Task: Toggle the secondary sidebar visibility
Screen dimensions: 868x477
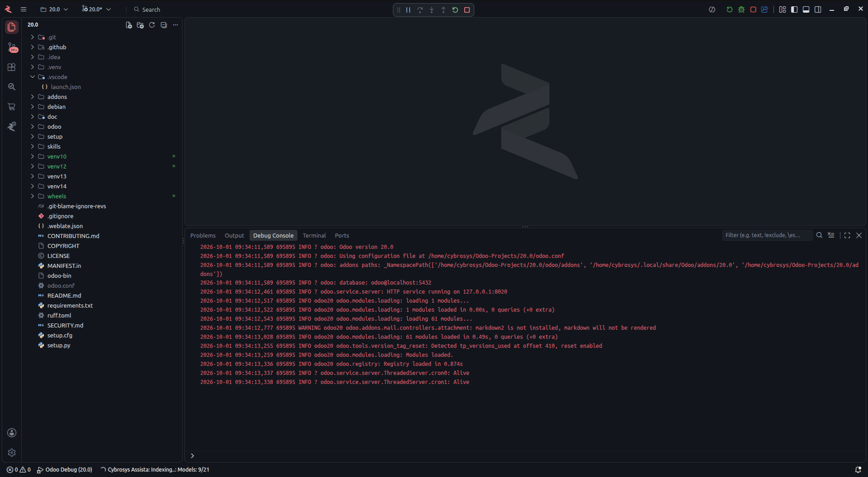Action: click(x=818, y=9)
